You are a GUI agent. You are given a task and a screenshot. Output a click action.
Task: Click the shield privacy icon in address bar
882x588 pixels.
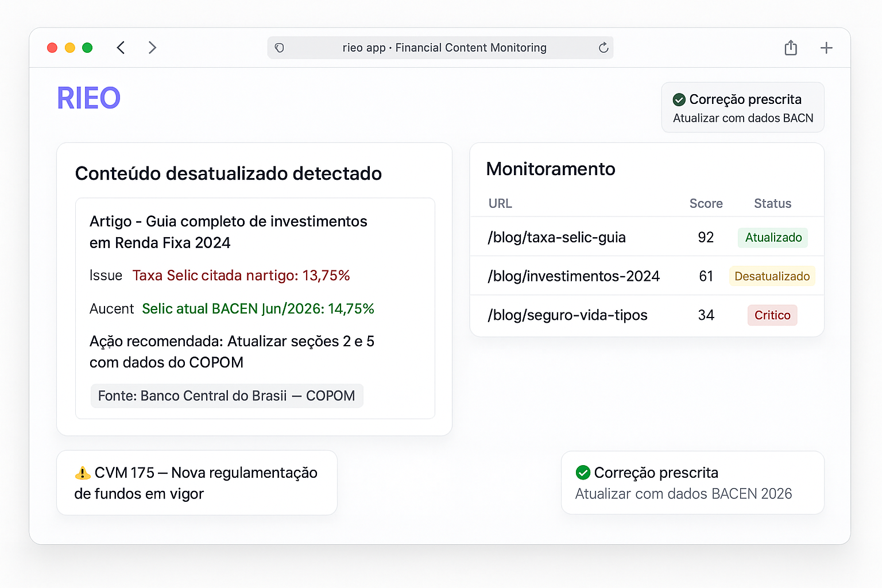coord(280,48)
